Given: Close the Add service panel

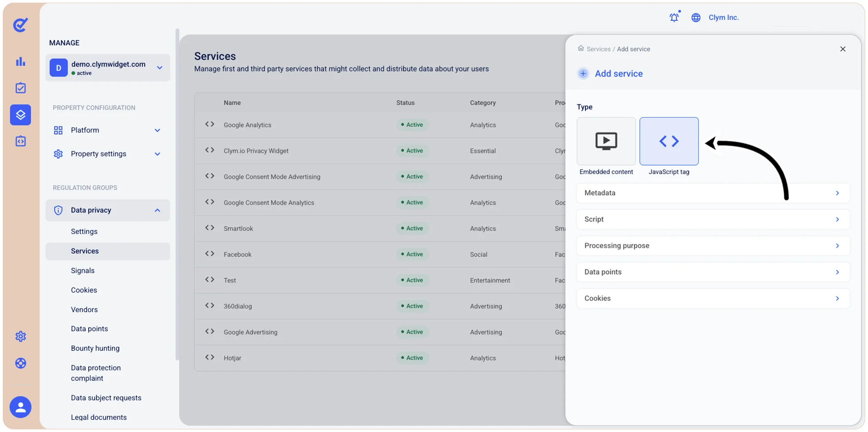Looking at the screenshot, I should (x=843, y=49).
